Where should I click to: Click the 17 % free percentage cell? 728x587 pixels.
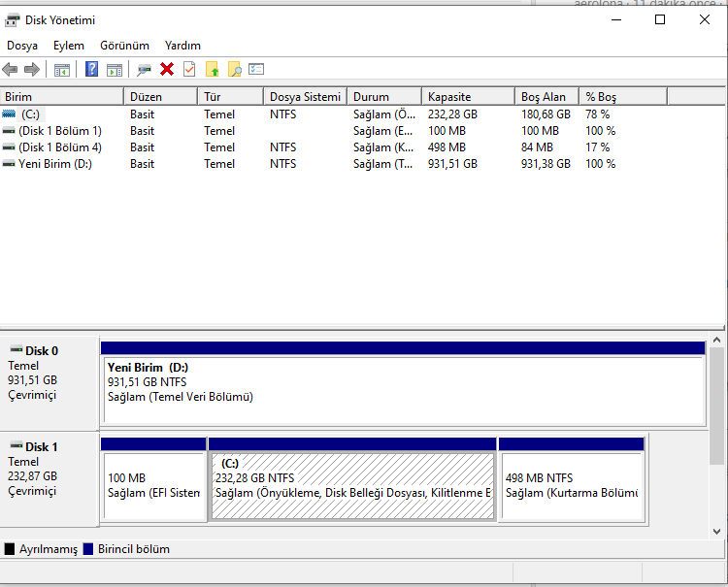coord(598,147)
